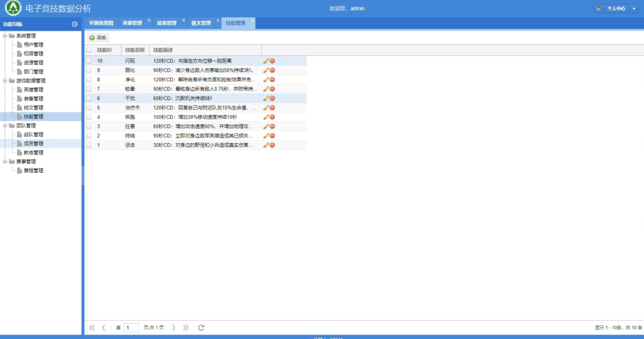644x339 pixels.
Task: Open 用户管理 in the navigation tree
Action: coord(34,45)
